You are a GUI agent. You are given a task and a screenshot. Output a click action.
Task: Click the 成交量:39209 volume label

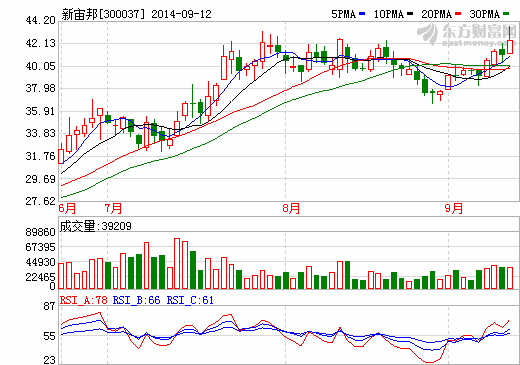(x=96, y=226)
